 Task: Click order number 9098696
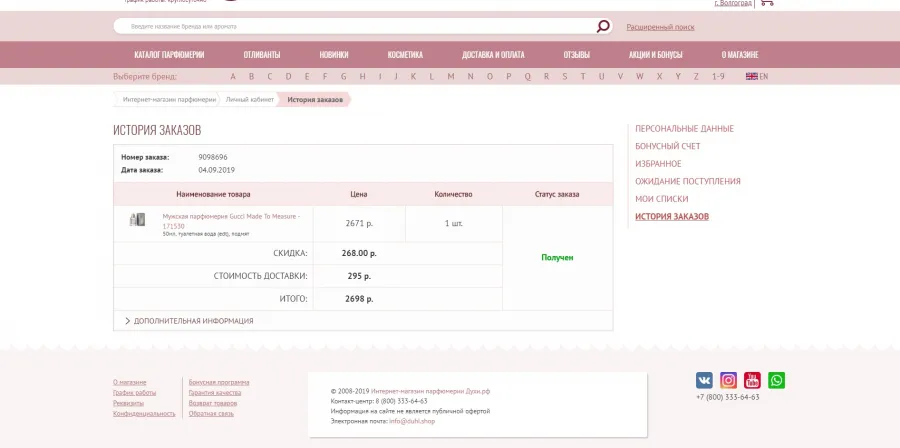[x=213, y=157]
